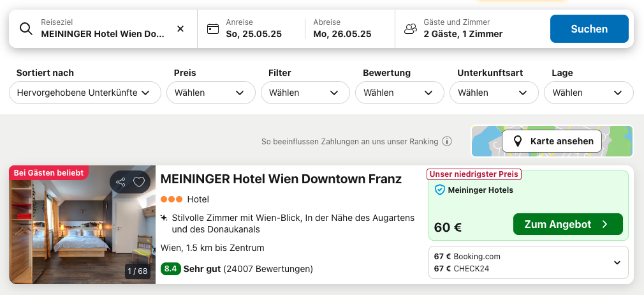Image resolution: width=644 pixels, height=295 pixels.
Task: Click the 24007 Bewertungen review count
Action: [x=268, y=269]
